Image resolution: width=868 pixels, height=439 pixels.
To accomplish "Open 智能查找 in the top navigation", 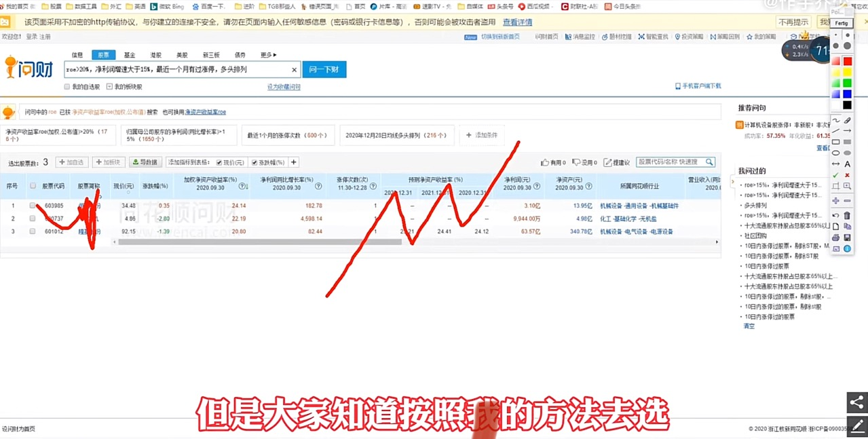I will tap(653, 37).
